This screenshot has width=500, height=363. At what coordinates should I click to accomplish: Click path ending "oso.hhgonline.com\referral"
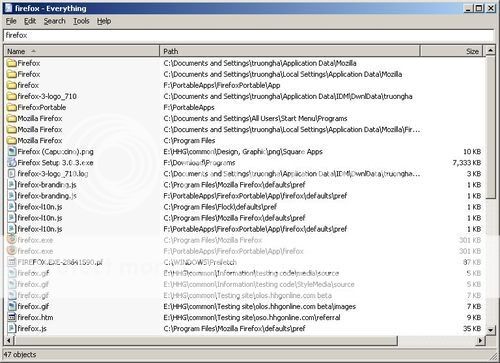coord(252,317)
